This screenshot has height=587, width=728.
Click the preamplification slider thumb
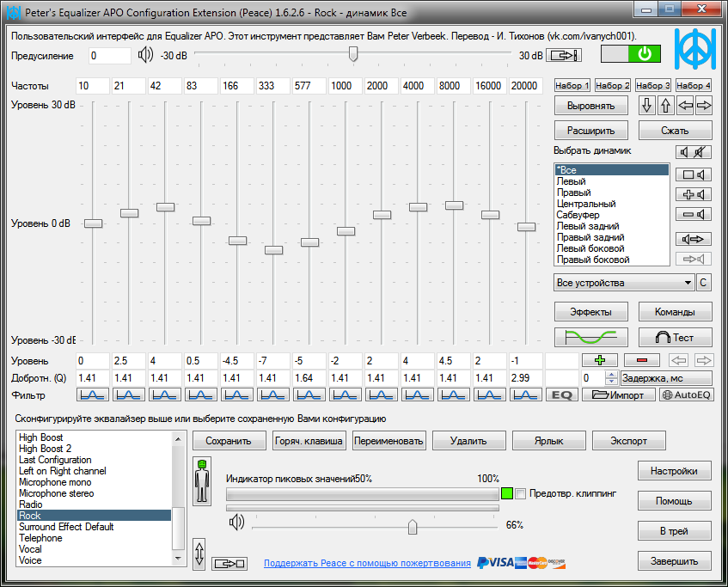(x=353, y=54)
